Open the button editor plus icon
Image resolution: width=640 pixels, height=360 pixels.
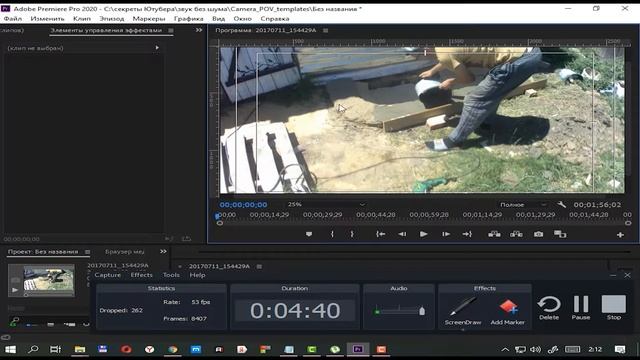click(x=620, y=235)
